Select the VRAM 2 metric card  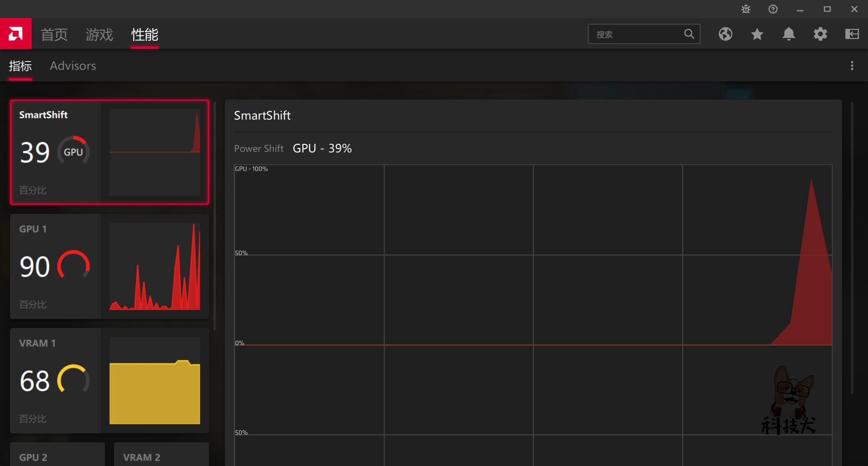click(x=161, y=454)
